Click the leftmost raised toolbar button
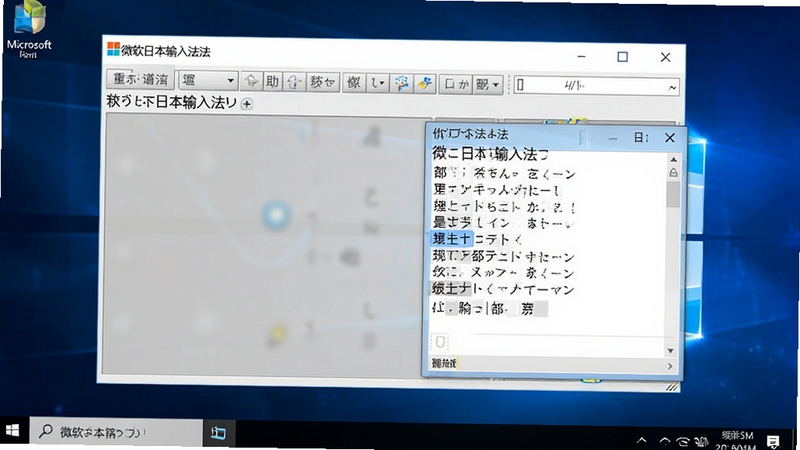The width and height of the screenshot is (800, 450). (140, 79)
